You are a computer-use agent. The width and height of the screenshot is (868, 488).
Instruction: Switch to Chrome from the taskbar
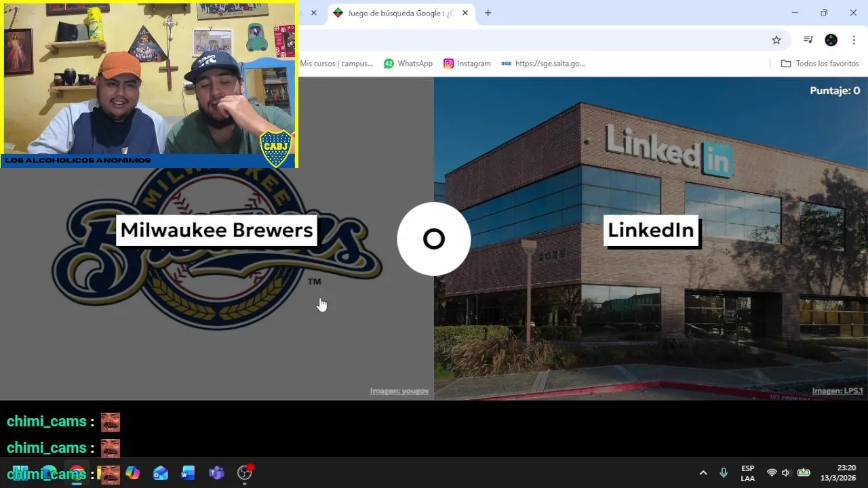tap(77, 473)
